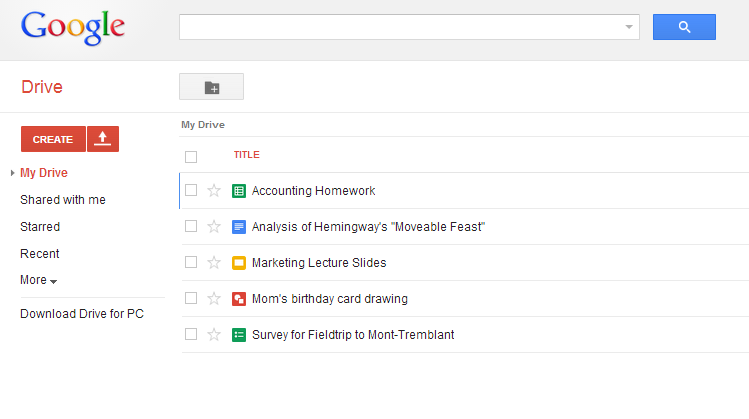Viewport: 749px width, 419px height.
Task: Click the new folder icon
Action: coord(211,88)
